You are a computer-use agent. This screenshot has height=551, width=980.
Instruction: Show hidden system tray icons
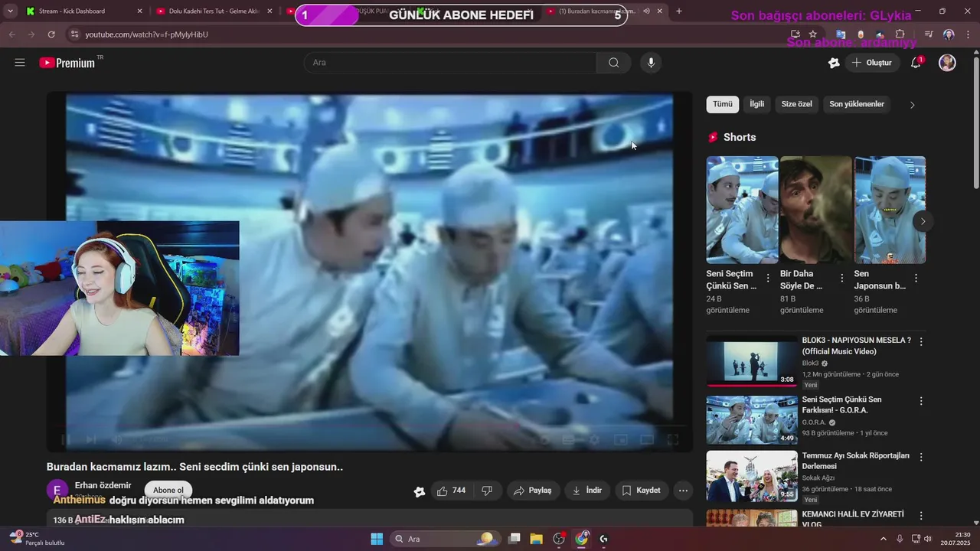click(883, 539)
